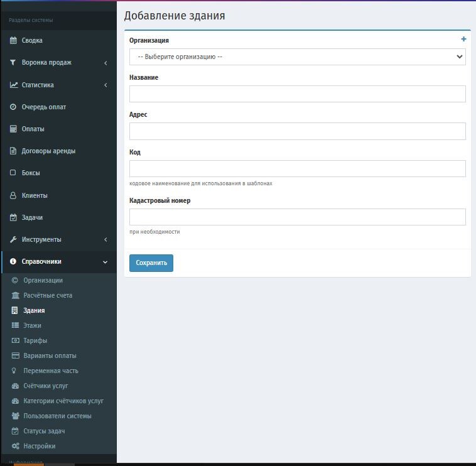Open Счётчики услуг reference link
The image size is (476, 466).
(46, 386)
